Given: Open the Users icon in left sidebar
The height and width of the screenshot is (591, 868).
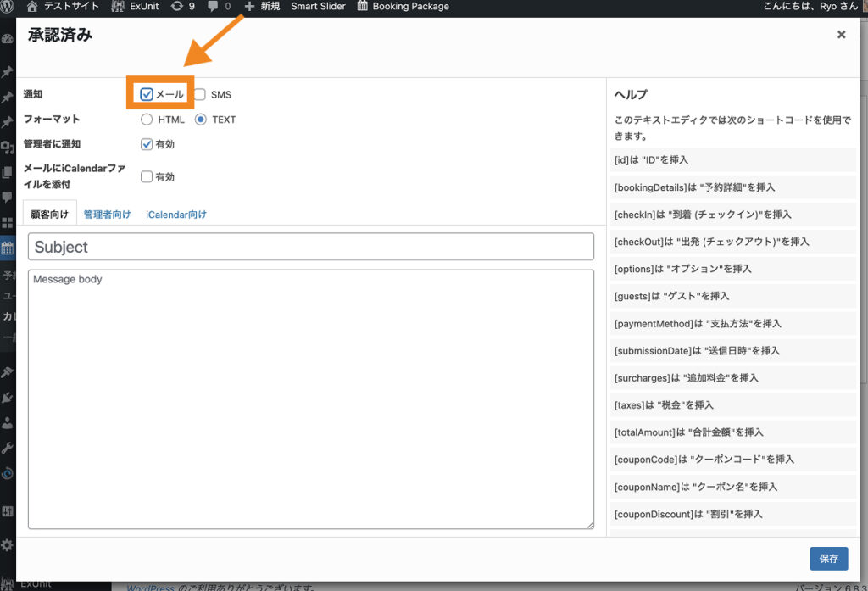Looking at the screenshot, I should pos(8,422).
